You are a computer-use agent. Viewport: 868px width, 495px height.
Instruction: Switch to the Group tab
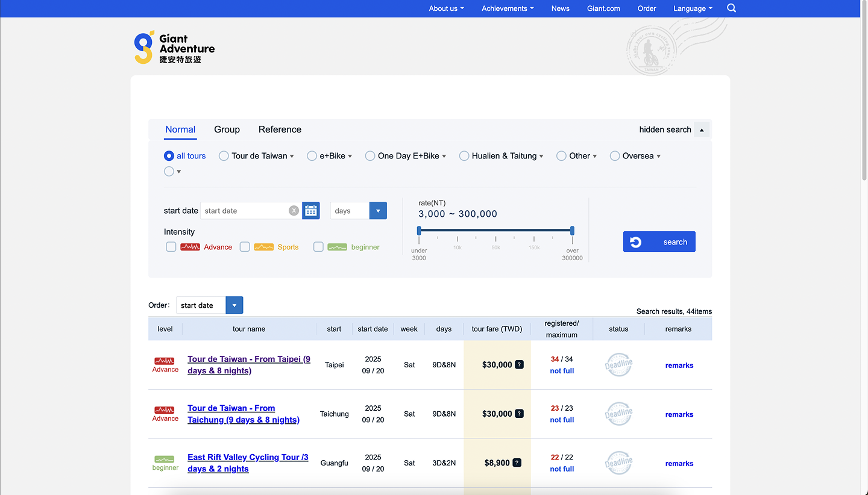(x=227, y=129)
